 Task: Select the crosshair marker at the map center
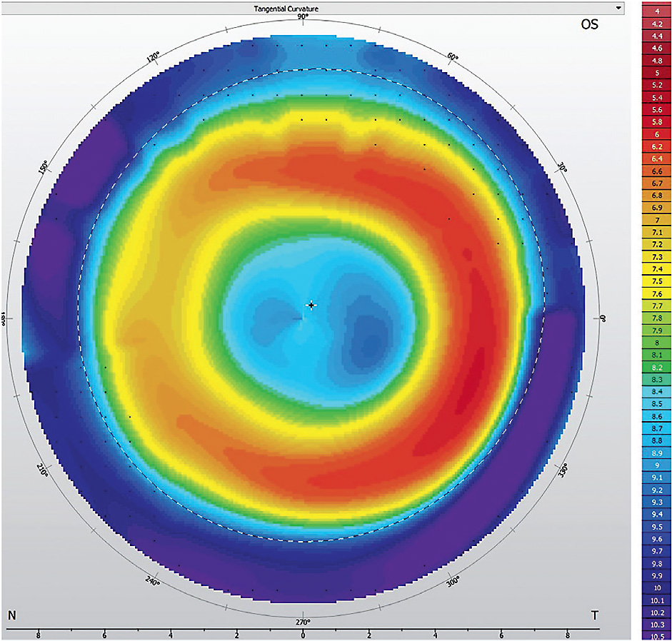[311, 306]
